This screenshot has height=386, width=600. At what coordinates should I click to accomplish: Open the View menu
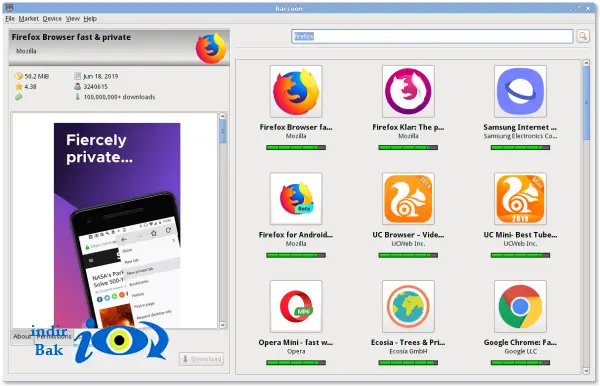pos(73,18)
